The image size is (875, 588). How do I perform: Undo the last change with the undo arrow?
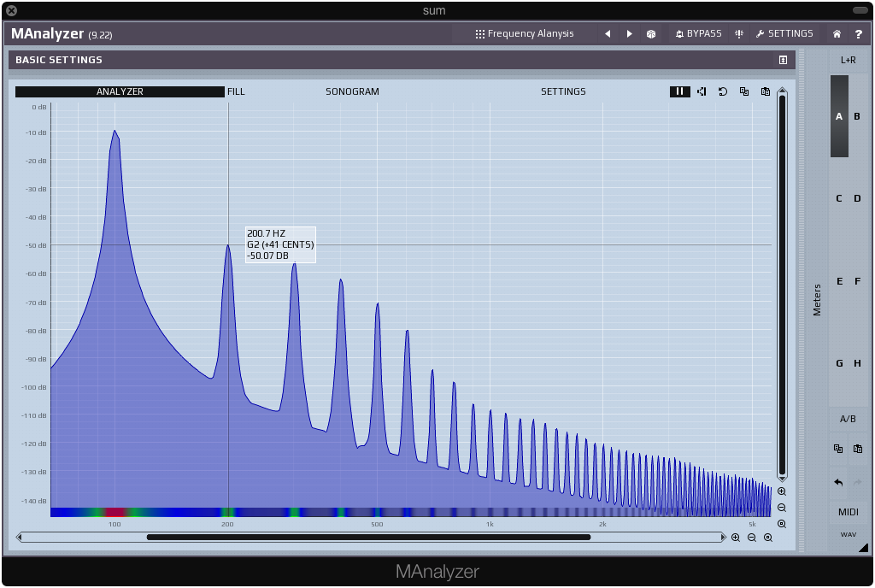tap(838, 482)
